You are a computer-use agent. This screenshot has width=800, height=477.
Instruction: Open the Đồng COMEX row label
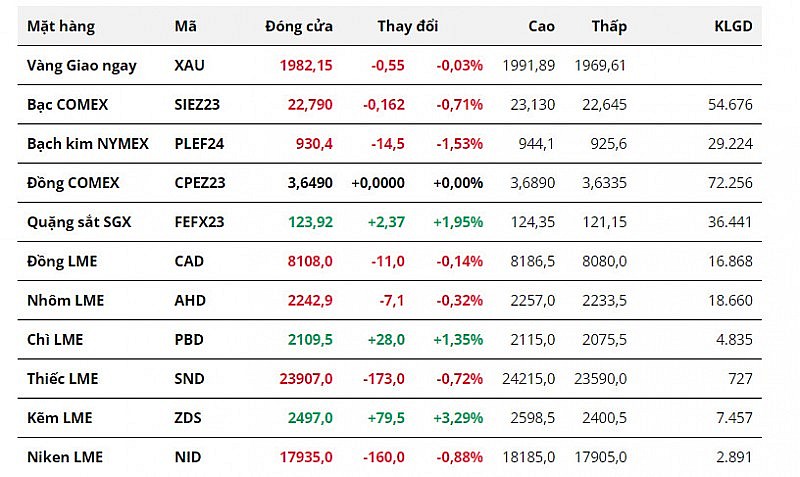pos(73,183)
